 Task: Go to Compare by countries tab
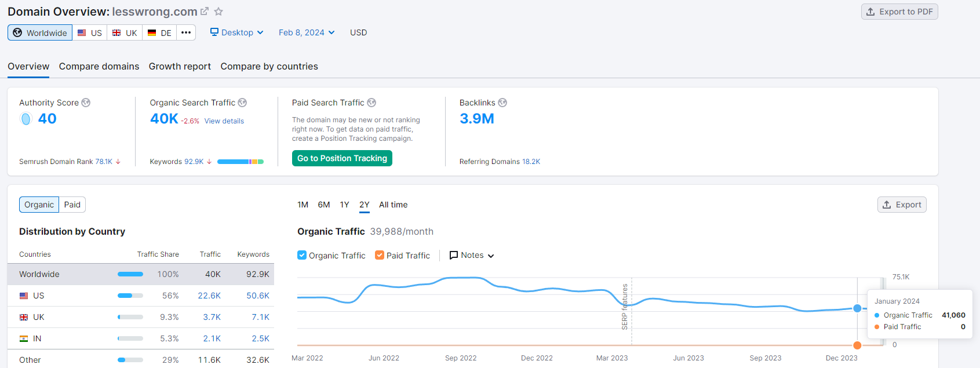click(x=269, y=66)
